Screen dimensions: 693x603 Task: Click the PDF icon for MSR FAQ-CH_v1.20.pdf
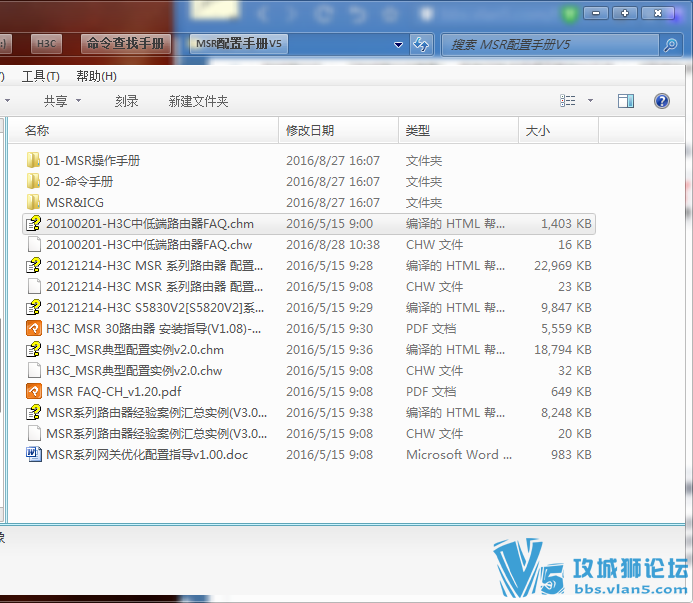34,392
